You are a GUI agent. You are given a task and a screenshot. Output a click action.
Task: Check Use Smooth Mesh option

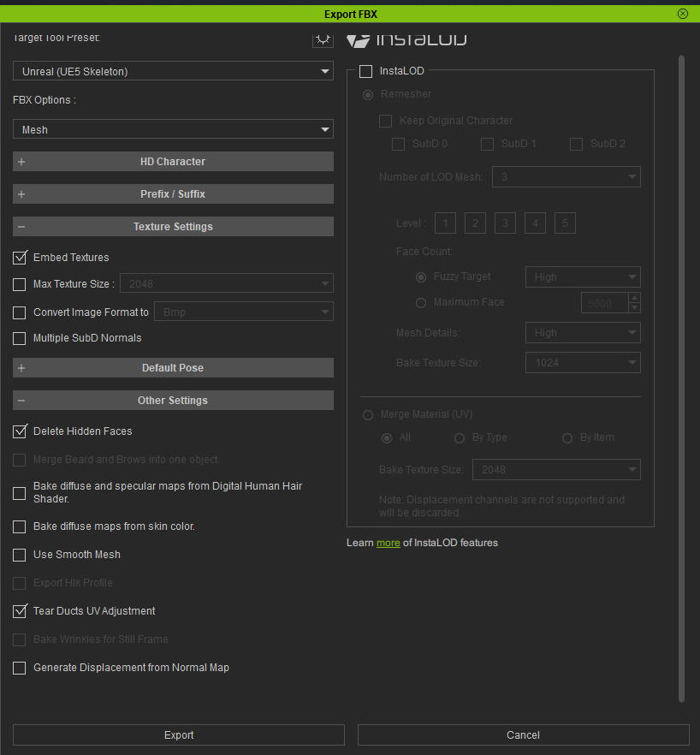20,556
